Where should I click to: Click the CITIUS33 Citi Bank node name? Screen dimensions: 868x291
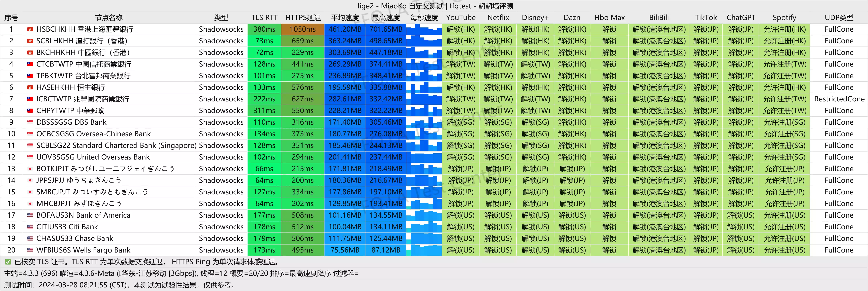coord(67,227)
